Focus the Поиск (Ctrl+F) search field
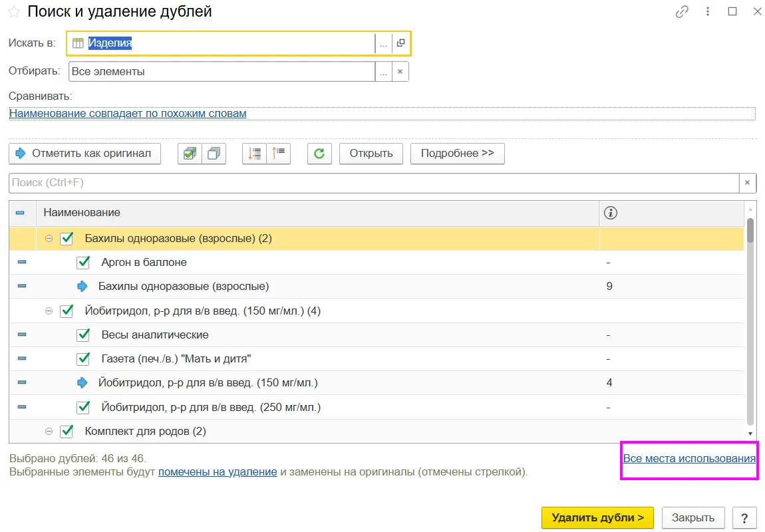Viewport: 765px width, 532px height. click(x=374, y=183)
